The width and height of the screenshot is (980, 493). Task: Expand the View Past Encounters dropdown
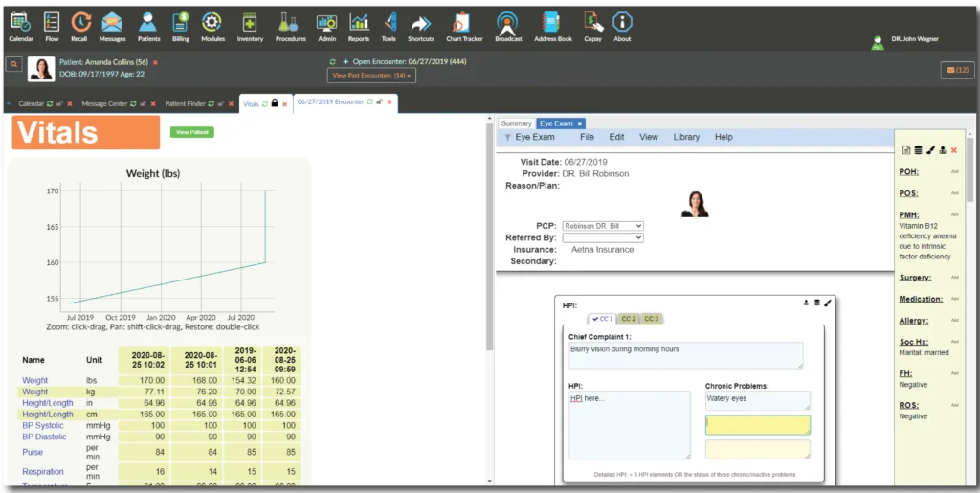(371, 76)
